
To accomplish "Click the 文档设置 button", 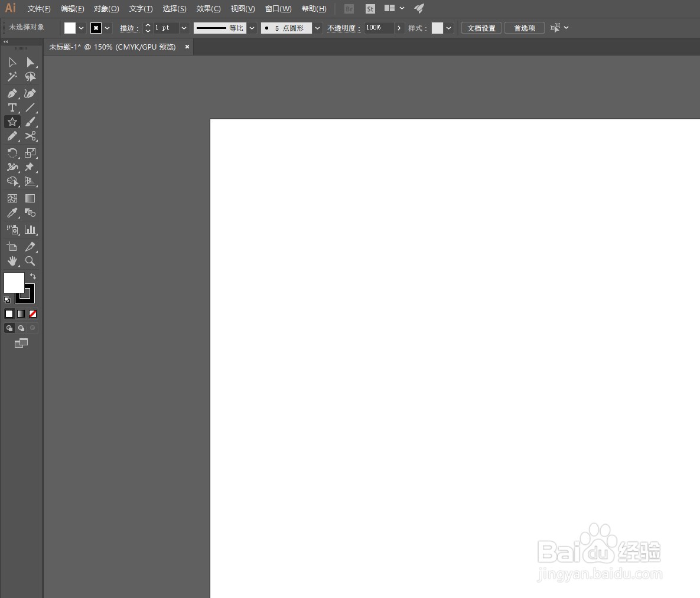I will tap(481, 28).
